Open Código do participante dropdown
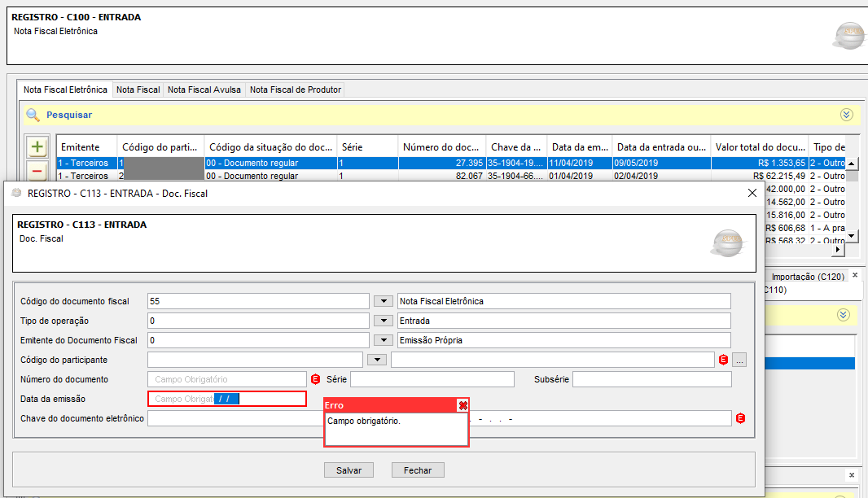Screen dimensions: 868x498 (376, 360)
